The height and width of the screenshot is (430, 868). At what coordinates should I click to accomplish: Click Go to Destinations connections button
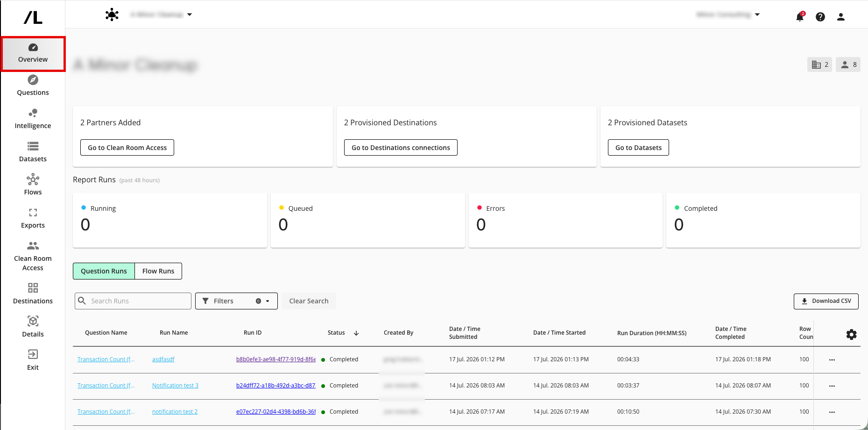pyautogui.click(x=401, y=148)
